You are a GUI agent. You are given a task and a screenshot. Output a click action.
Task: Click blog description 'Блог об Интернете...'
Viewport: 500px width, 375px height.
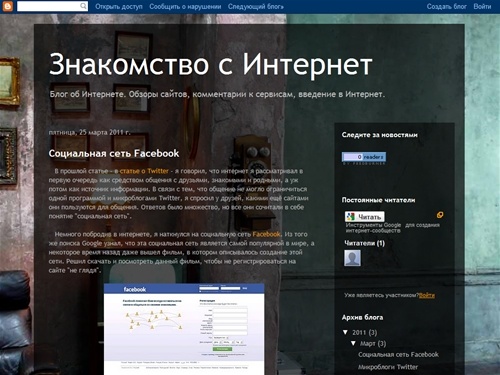point(217,94)
